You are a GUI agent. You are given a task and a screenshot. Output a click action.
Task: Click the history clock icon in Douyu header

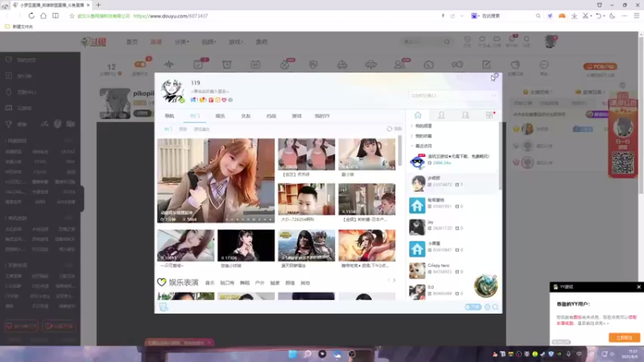(468, 39)
